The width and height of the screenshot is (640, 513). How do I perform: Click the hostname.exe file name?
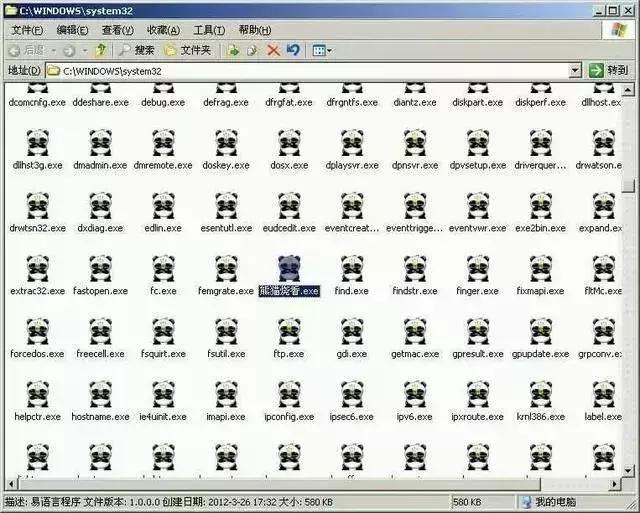[x=100, y=417]
